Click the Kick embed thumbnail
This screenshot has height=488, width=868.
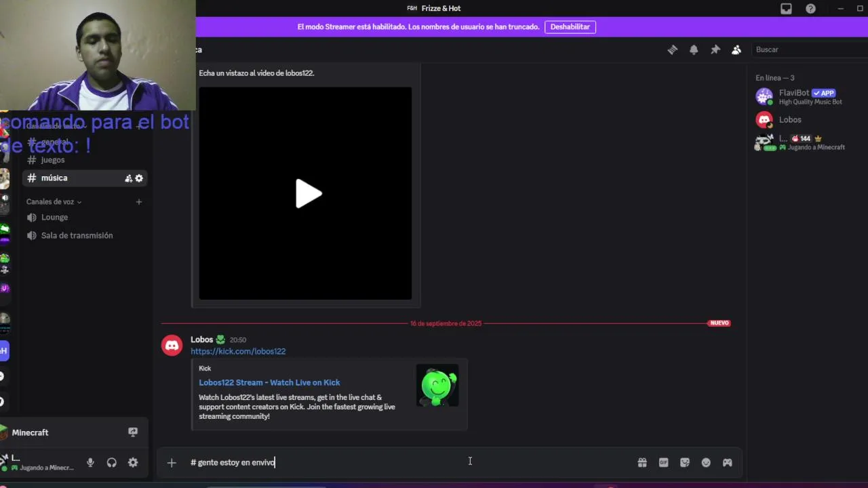coord(437,386)
